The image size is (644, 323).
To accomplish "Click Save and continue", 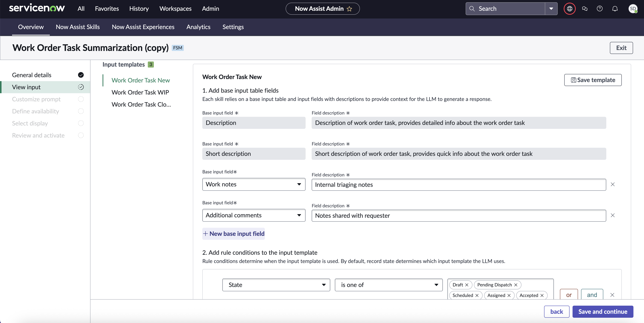I will tap(603, 311).
